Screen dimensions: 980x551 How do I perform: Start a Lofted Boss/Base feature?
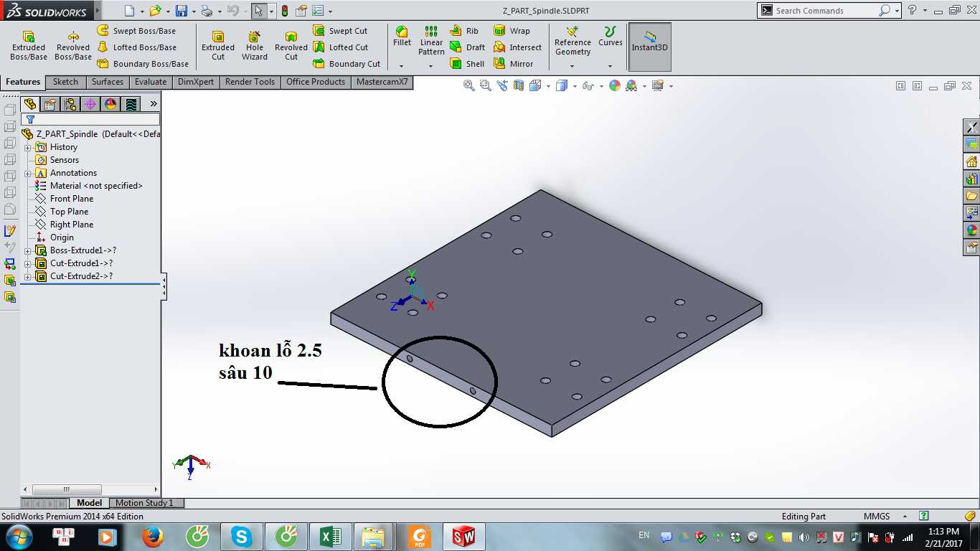(x=136, y=47)
